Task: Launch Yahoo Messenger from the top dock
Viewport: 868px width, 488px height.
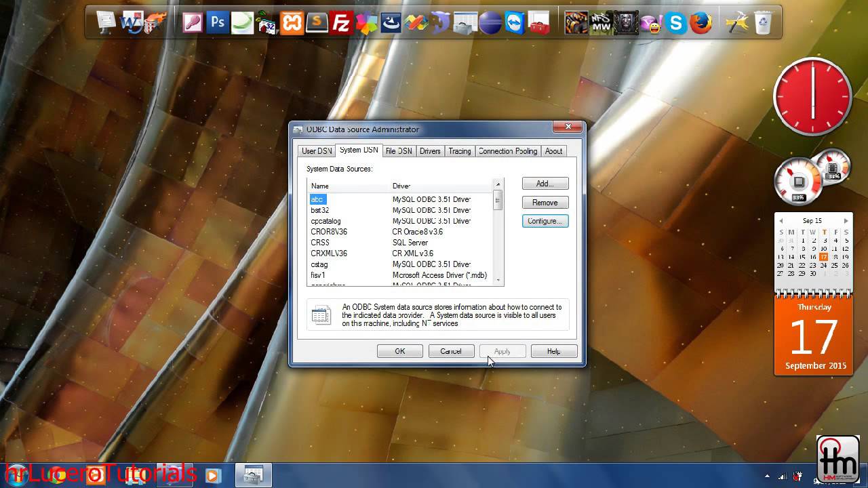Action: point(651,23)
